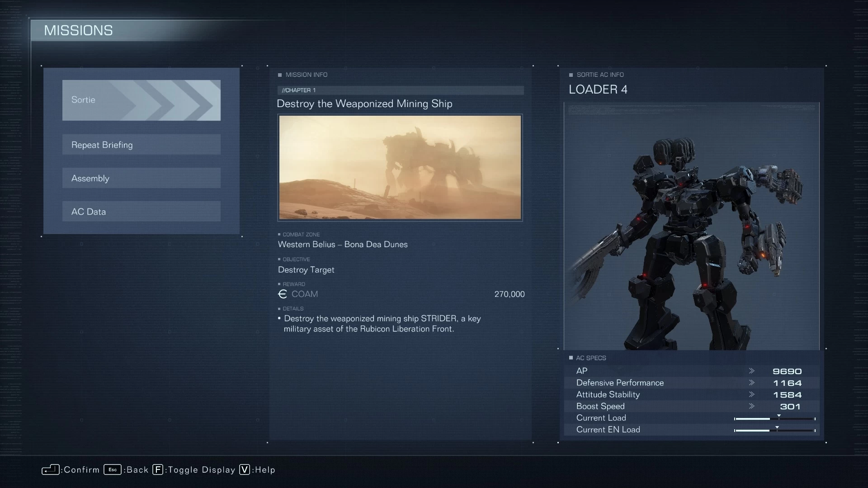
Task: Click the REWARD label
Action: click(294, 284)
